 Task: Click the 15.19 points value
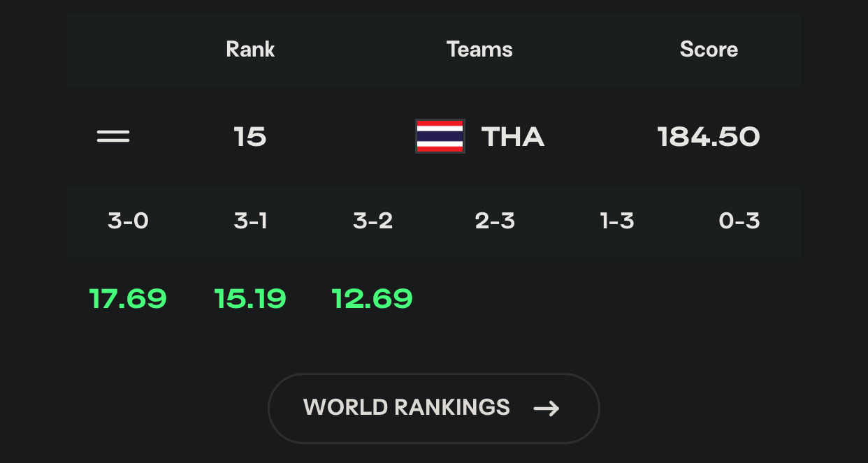coord(250,299)
